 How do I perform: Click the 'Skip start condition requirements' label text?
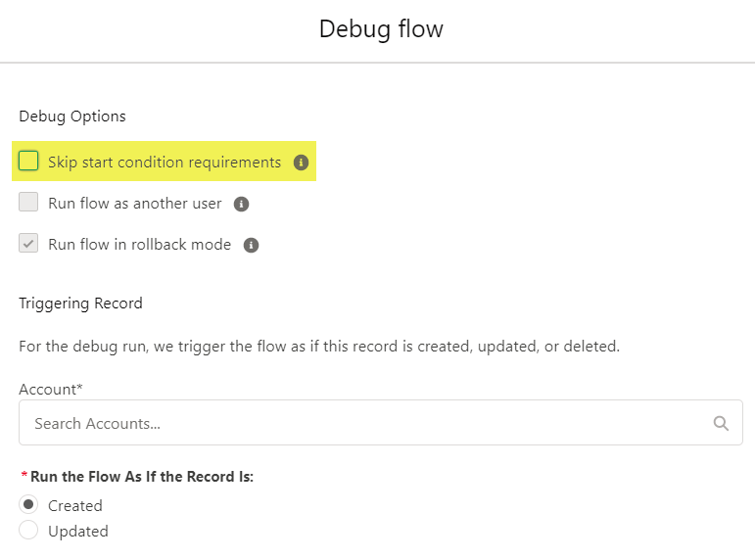(165, 163)
